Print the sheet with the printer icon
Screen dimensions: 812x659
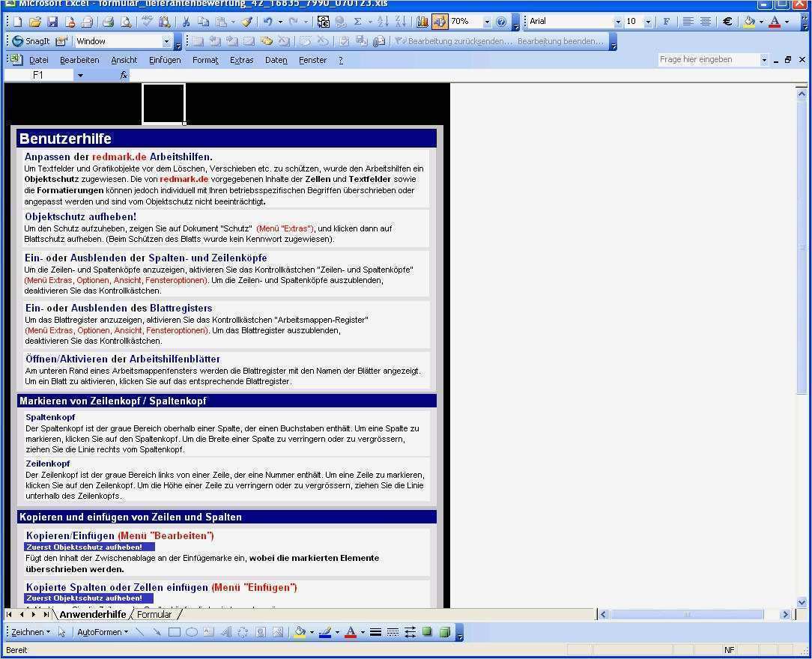(108, 22)
